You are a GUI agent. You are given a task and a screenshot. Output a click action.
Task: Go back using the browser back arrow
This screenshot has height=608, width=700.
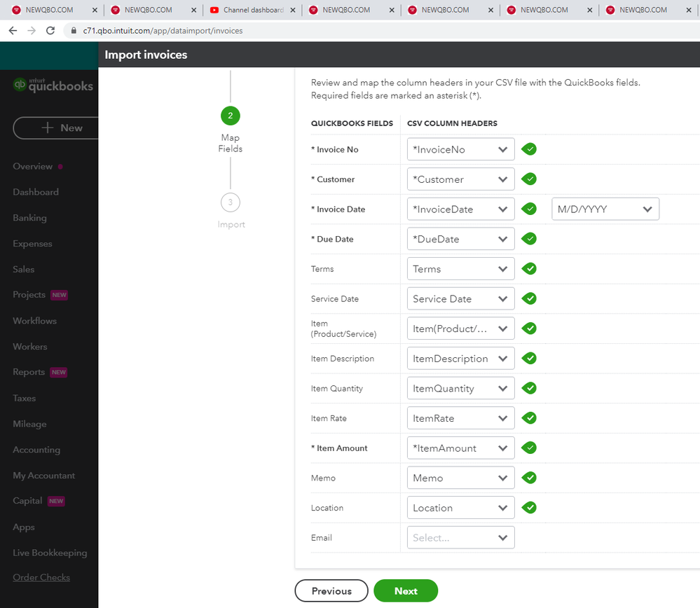pos(13,31)
